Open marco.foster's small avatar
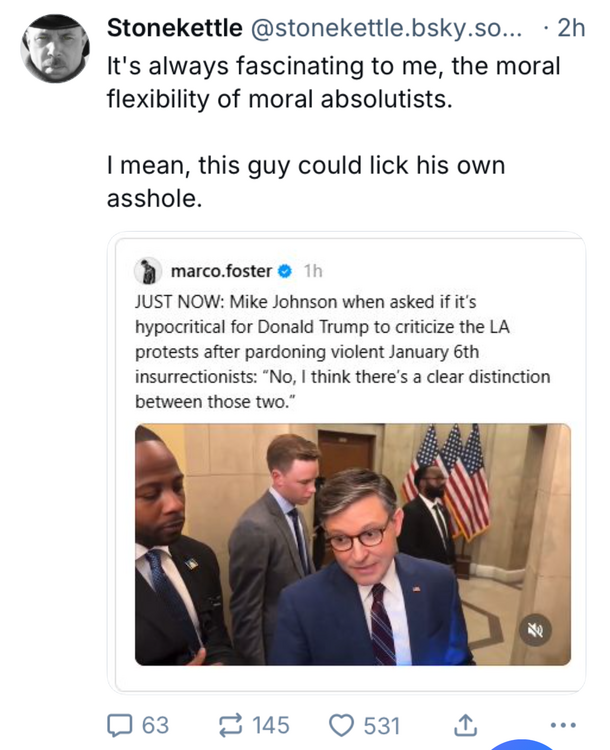 [150, 271]
